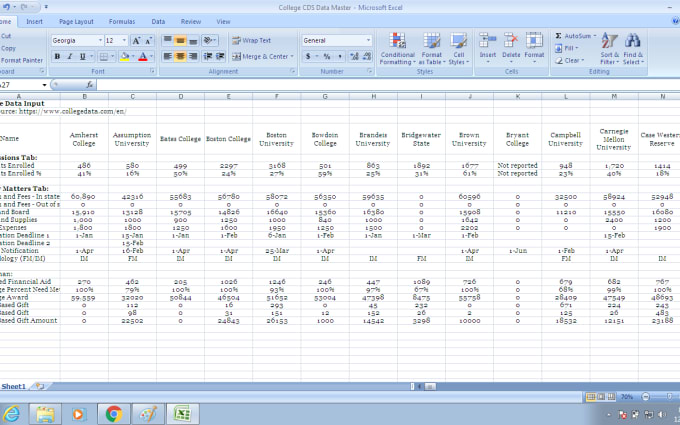Click the decrease font size icon
This screenshot has width=680, height=425.
[148, 41]
